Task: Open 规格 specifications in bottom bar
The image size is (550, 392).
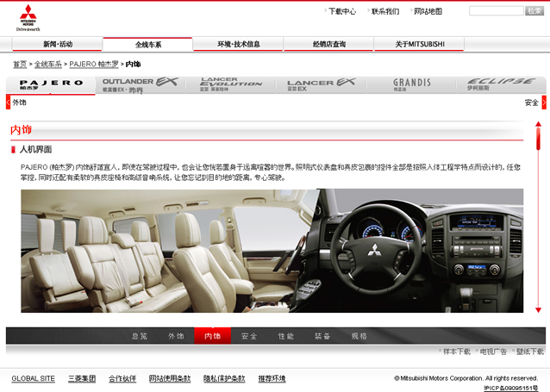Action: pyautogui.click(x=359, y=336)
